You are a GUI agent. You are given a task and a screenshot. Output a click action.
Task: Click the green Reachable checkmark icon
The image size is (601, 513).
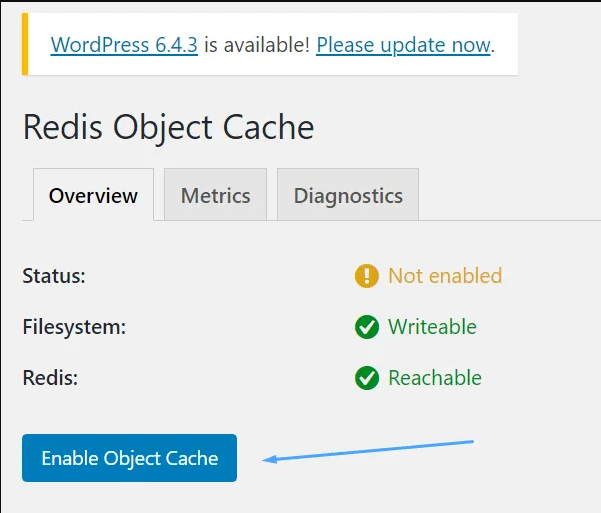[367, 378]
